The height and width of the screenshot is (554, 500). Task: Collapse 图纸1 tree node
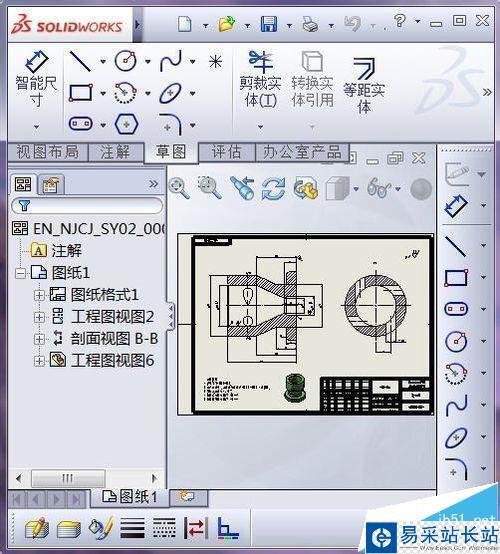pyautogui.click(x=21, y=273)
